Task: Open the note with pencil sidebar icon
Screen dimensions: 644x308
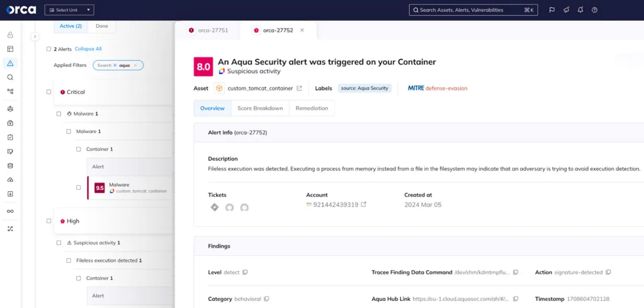Action: click(x=10, y=152)
